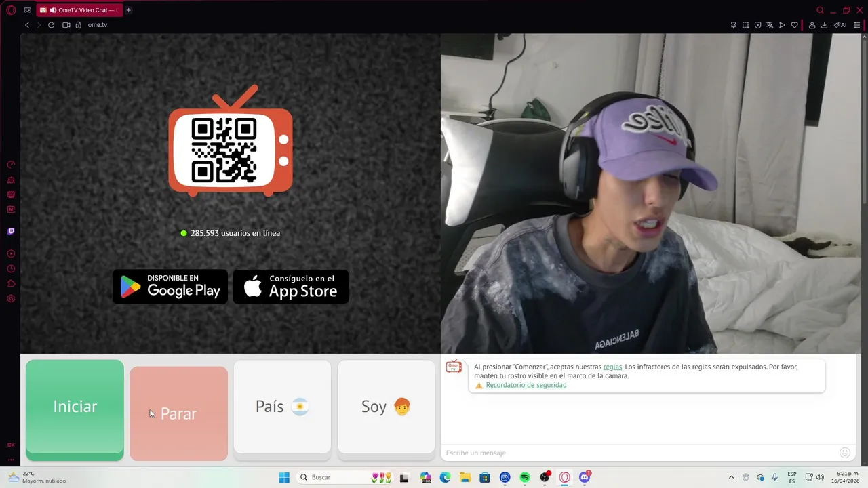The width and height of the screenshot is (868, 488).
Task: Click the local webcam video preview
Action: 651,194
